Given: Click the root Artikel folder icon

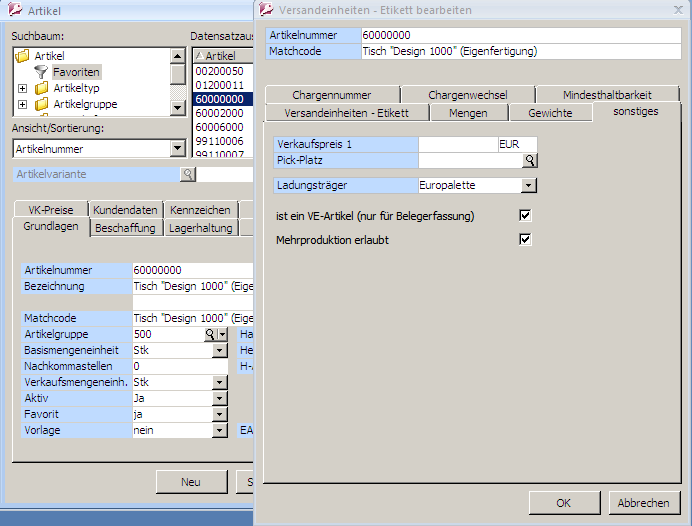Looking at the screenshot, I should (22, 57).
